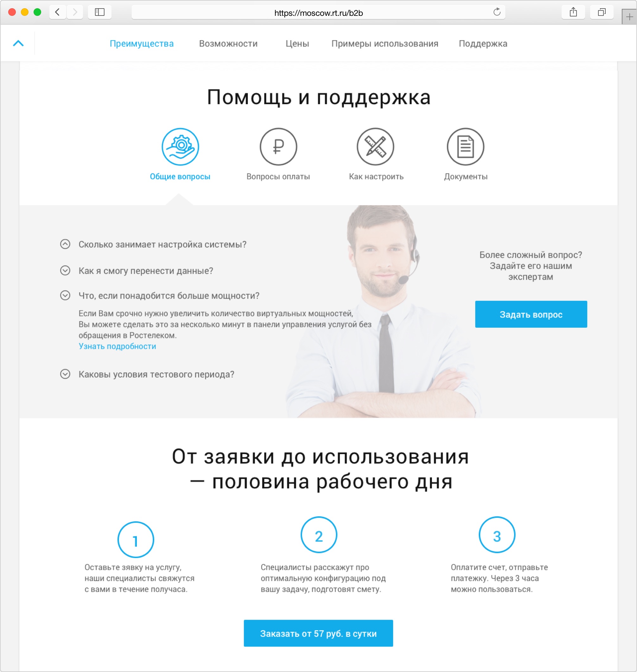Select the Поддержка navigation tab
637x672 pixels.
482,44
